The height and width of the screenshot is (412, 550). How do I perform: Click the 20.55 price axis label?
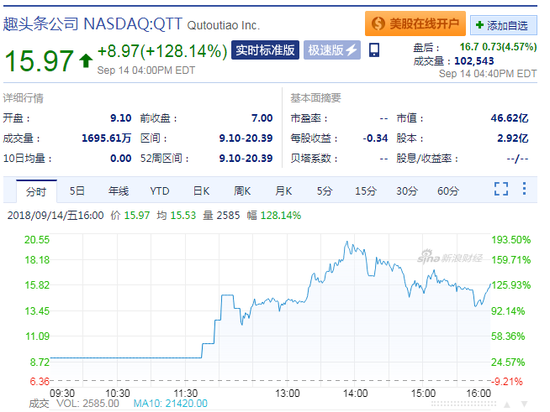(x=37, y=240)
